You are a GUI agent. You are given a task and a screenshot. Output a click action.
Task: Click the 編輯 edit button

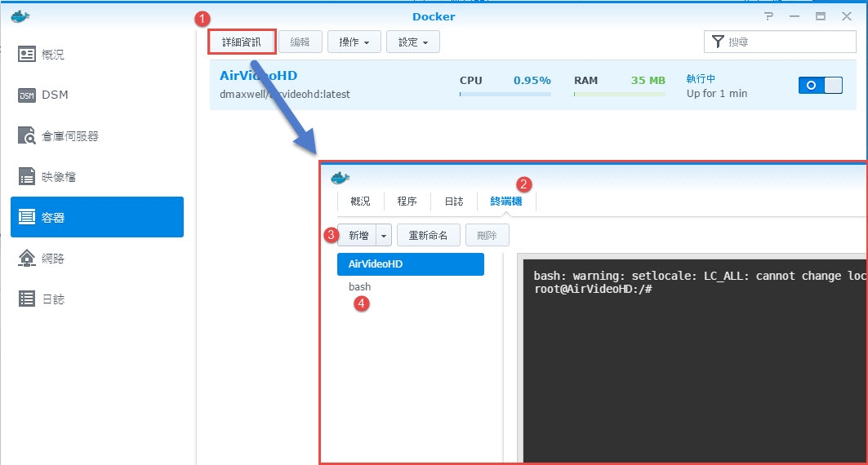pyautogui.click(x=300, y=42)
